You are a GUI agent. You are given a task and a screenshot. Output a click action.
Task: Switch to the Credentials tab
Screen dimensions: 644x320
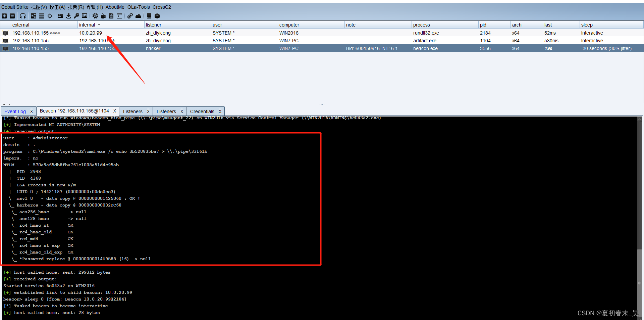[202, 111]
